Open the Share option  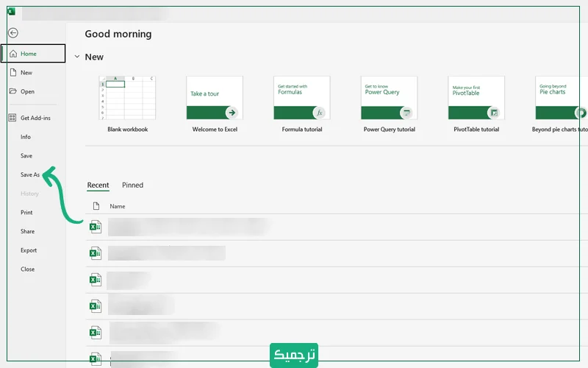[27, 231]
